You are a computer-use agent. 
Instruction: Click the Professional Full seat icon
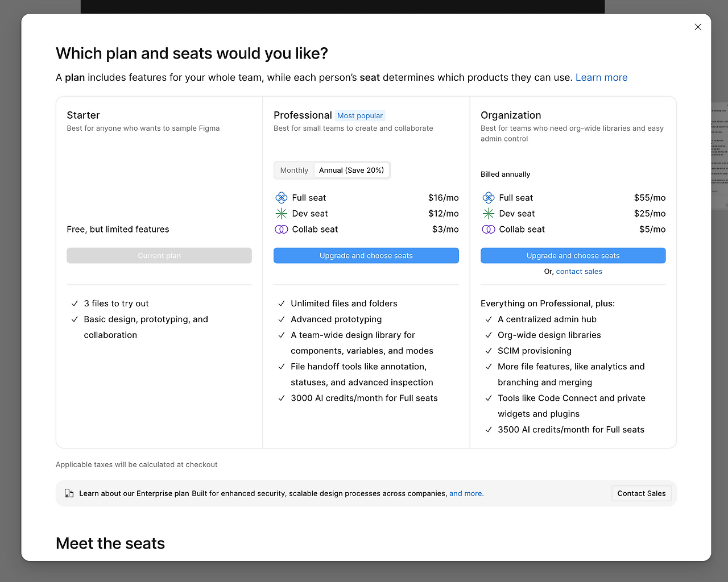[281, 198]
